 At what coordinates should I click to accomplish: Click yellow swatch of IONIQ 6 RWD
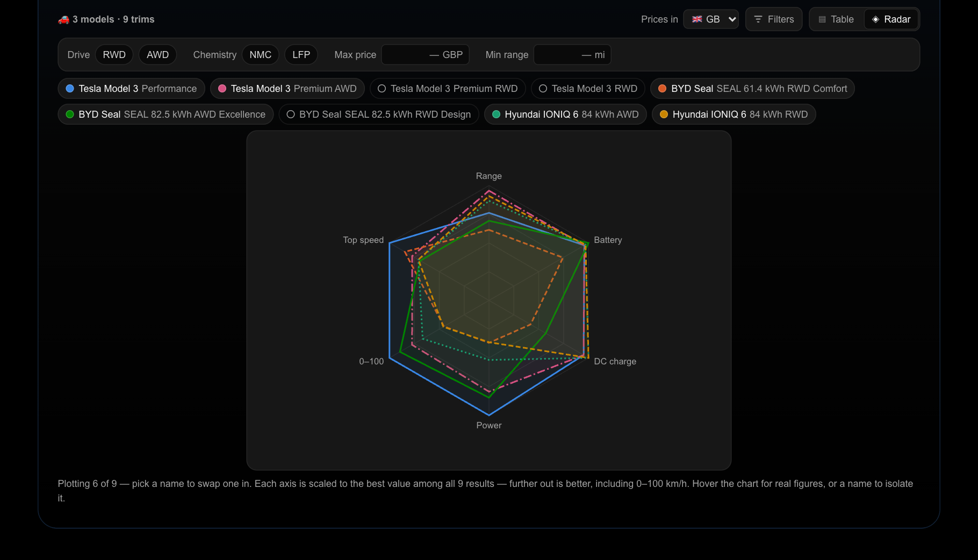664,114
